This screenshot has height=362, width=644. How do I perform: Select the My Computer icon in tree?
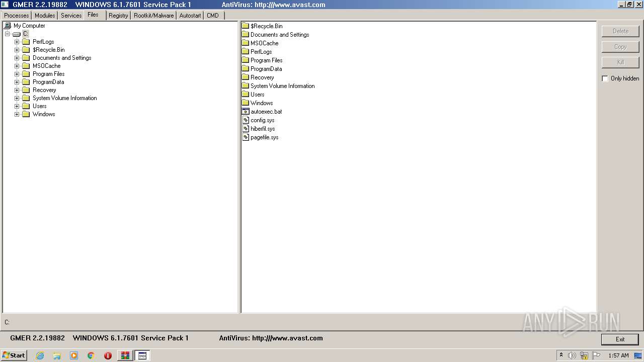[7, 26]
